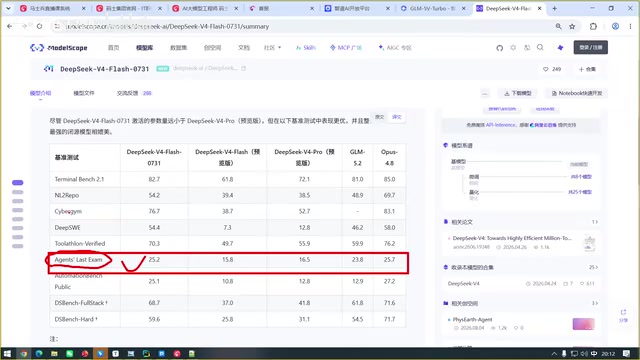Open the 共25个模型 quantization link
The width and height of the screenshot is (640, 360).
pyautogui.click(x=580, y=192)
